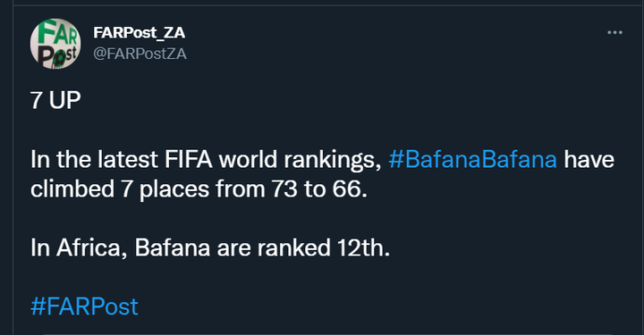Viewport: 644px width, 335px height.
Task: Click the soccer ball in the avatar logo
Action: point(60,59)
